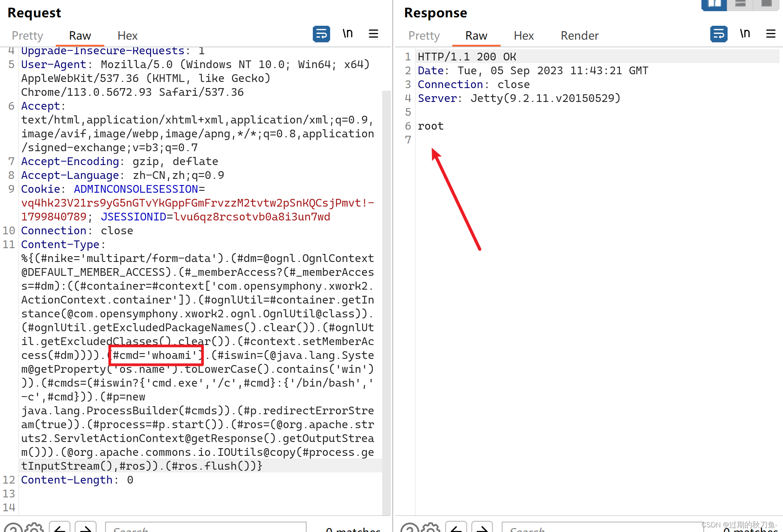Switch Response panel to Pretty tab
783x532 pixels.
(424, 36)
